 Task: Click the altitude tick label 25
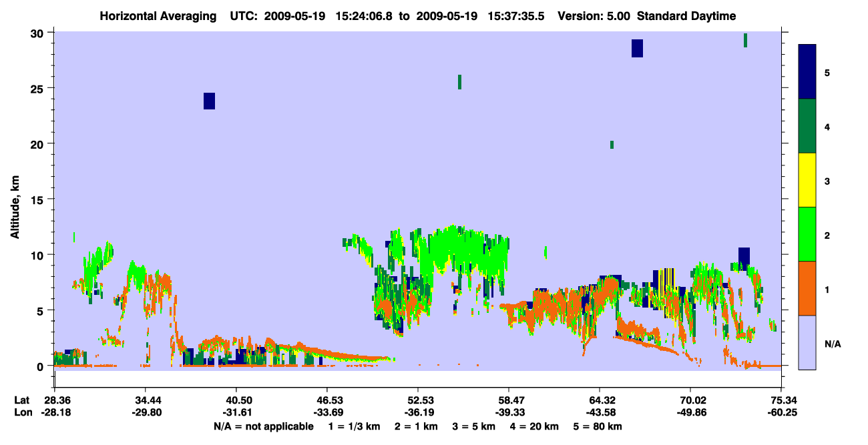pos(38,88)
